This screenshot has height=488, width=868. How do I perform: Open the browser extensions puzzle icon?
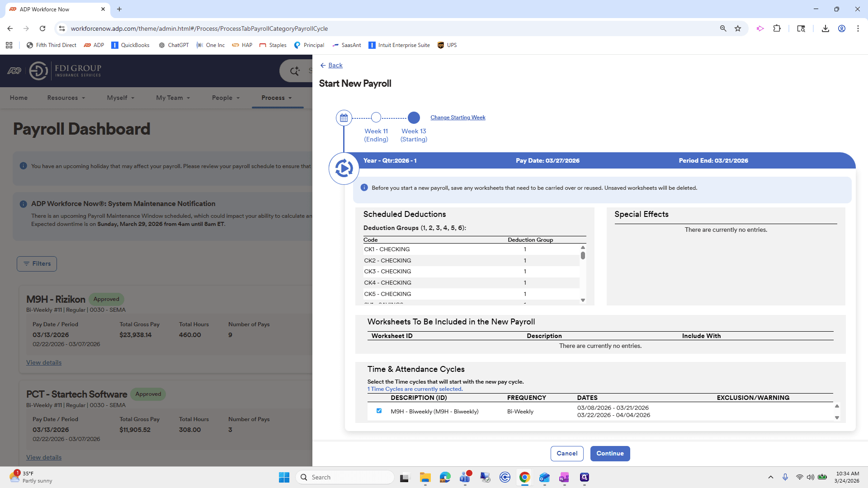(x=777, y=28)
